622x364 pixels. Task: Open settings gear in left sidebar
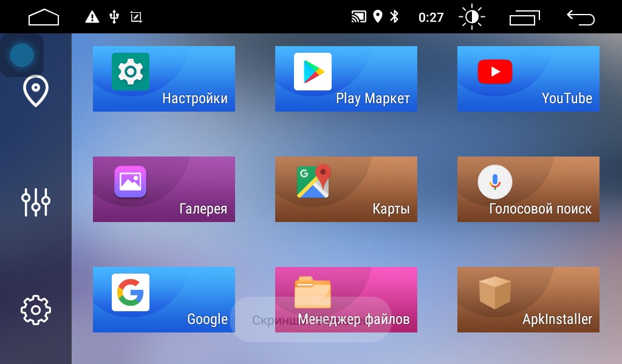pos(36,310)
